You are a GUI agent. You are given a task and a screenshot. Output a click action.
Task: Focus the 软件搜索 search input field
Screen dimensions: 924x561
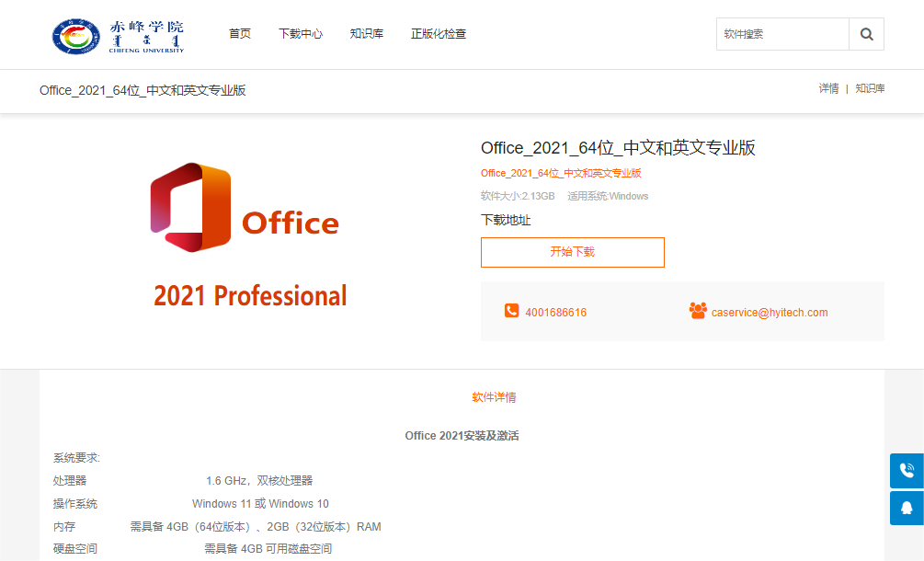point(781,34)
